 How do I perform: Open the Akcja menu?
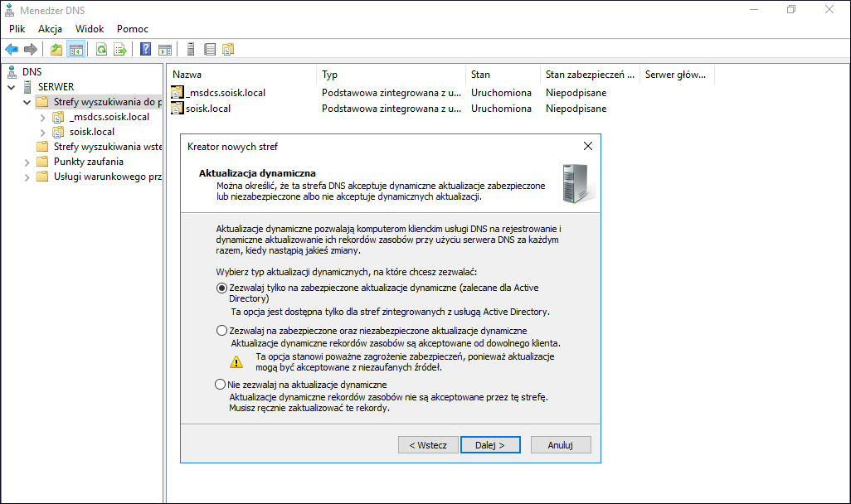point(50,29)
